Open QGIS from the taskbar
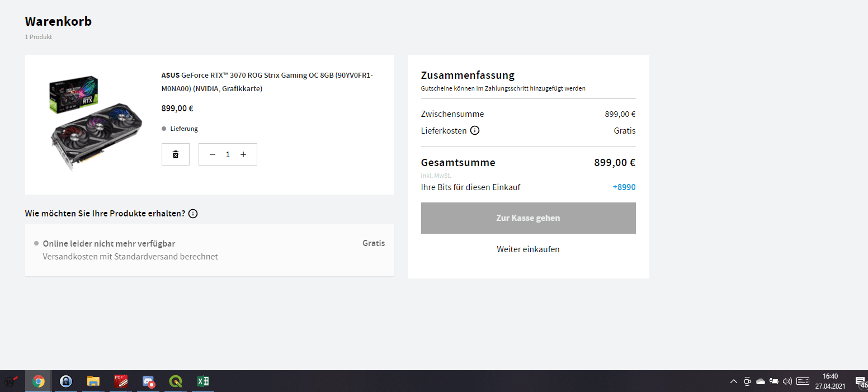Screen dimensions: 868x392 tap(176, 381)
